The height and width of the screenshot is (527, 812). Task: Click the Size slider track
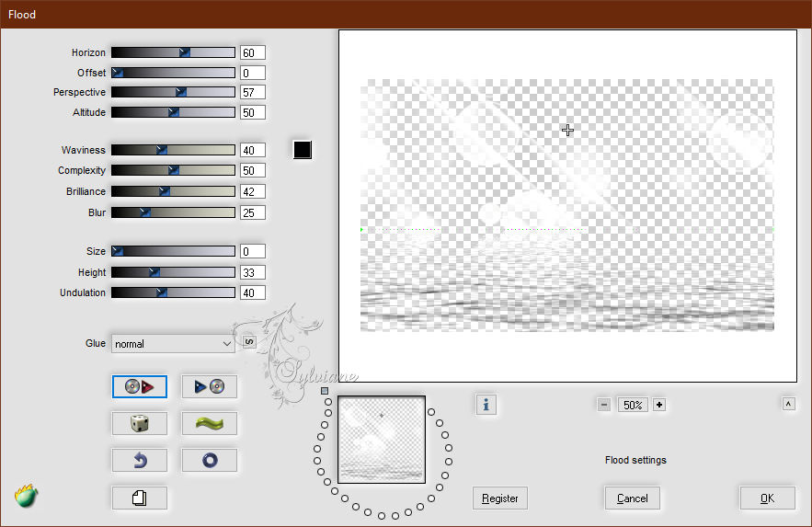[173, 251]
